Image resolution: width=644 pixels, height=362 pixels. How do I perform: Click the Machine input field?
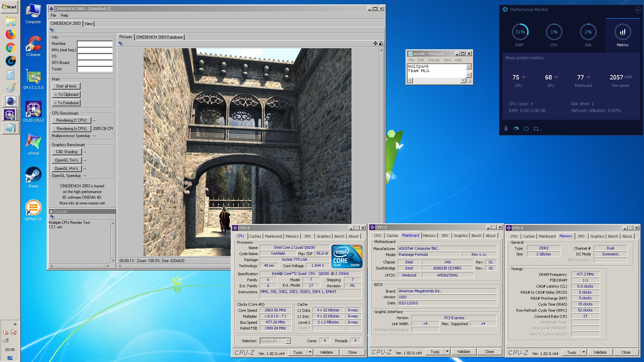click(x=95, y=44)
